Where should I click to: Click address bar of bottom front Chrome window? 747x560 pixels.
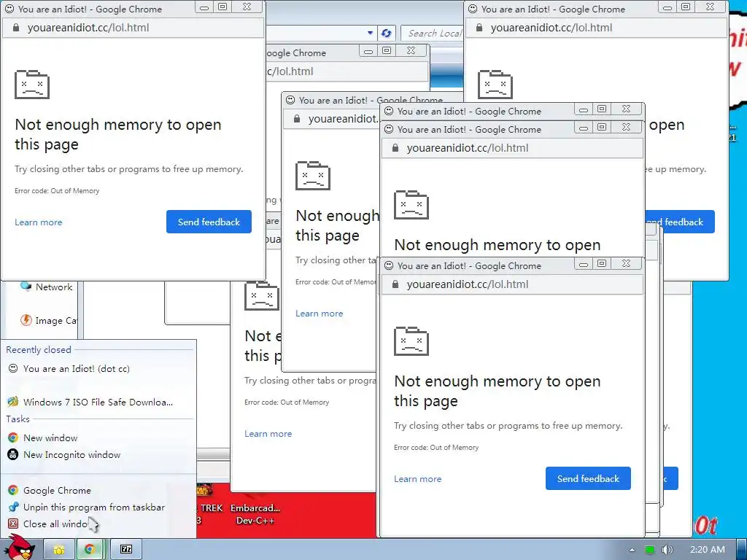tap(512, 284)
